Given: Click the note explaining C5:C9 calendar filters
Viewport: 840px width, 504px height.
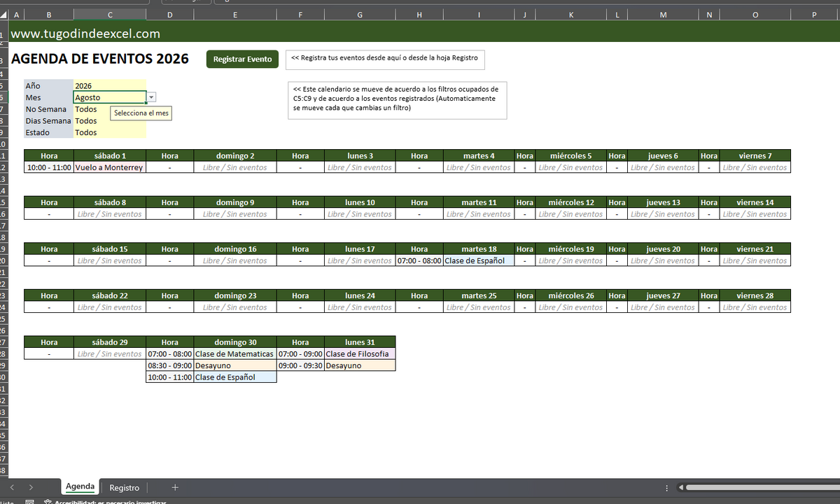Looking at the screenshot, I should click(x=397, y=100).
